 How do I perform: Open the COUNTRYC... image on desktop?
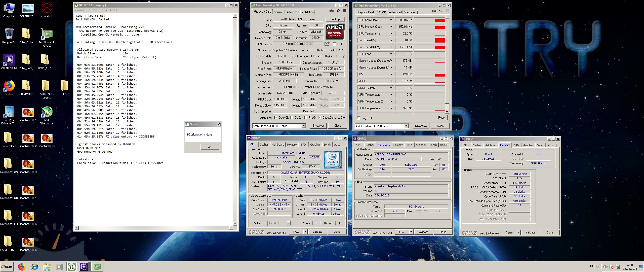[x=28, y=11]
